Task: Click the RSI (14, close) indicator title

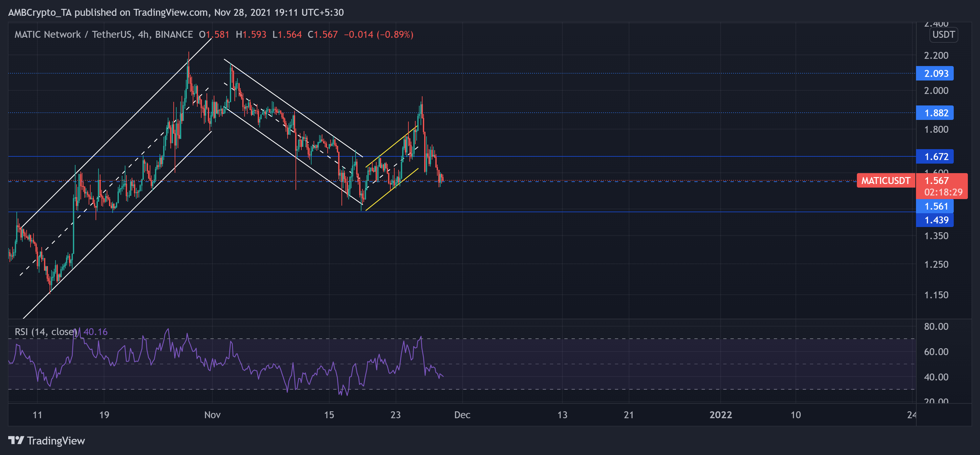Action: click(46, 331)
